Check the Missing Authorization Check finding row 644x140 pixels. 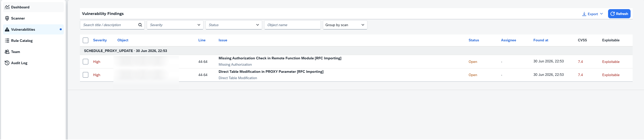[x=86, y=62]
